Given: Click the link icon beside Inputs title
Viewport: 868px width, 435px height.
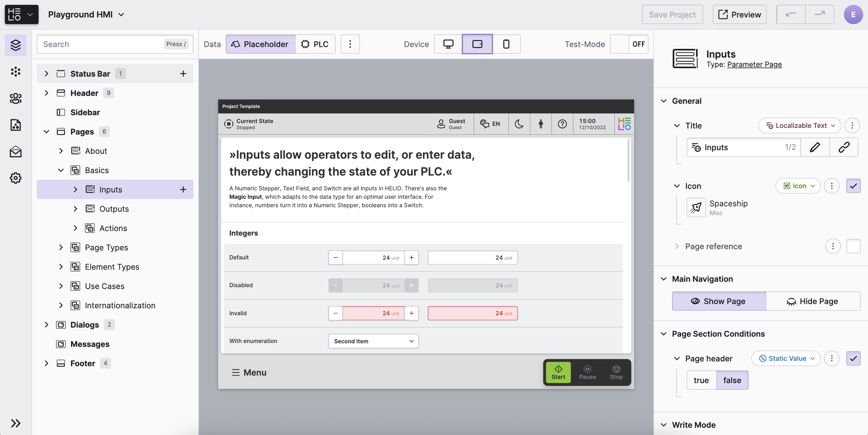Looking at the screenshot, I should point(844,147).
